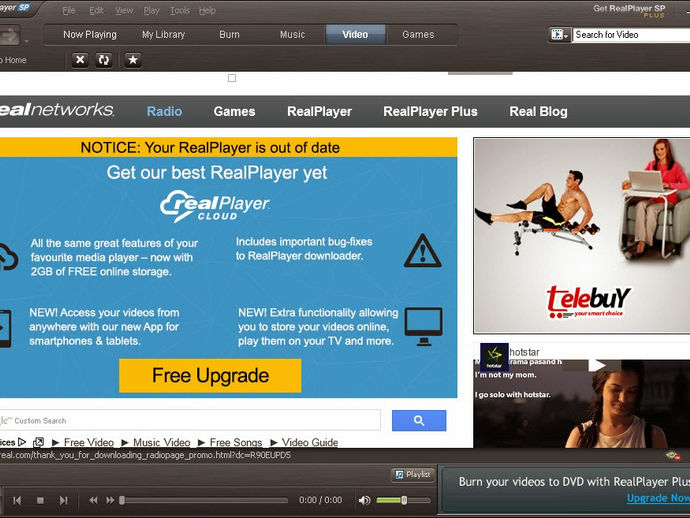
Task: Stop loading the page with the X icon
Action: [80, 59]
